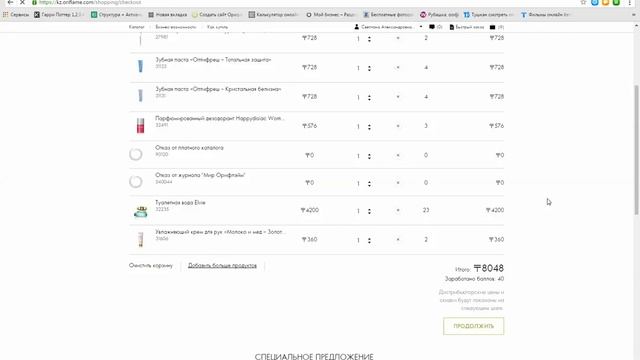Remove the 'Отказ от журнала Мир Орифлэйм' item
Screen dimensions: 640x360
click(398, 183)
